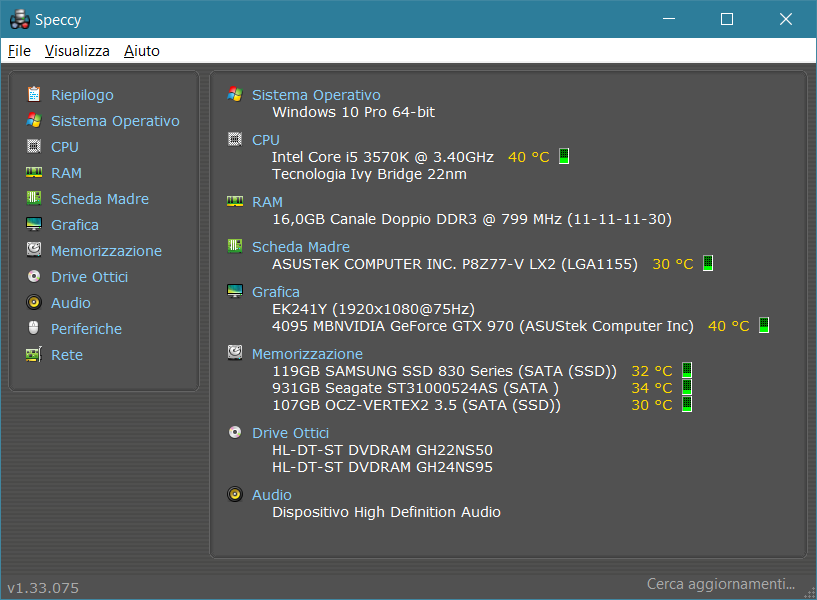Viewport: 817px width, 600px height.
Task: Open the Audio heading link in summary
Action: pos(272,495)
